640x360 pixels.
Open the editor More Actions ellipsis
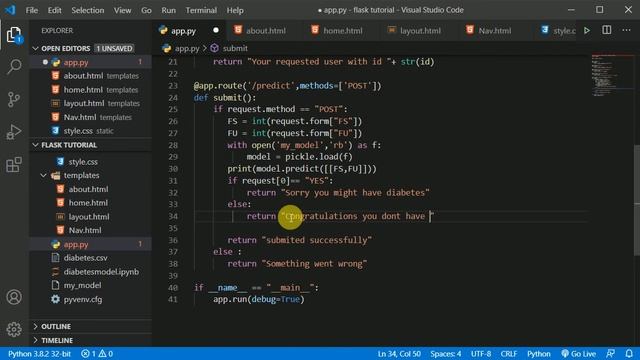(x=626, y=30)
